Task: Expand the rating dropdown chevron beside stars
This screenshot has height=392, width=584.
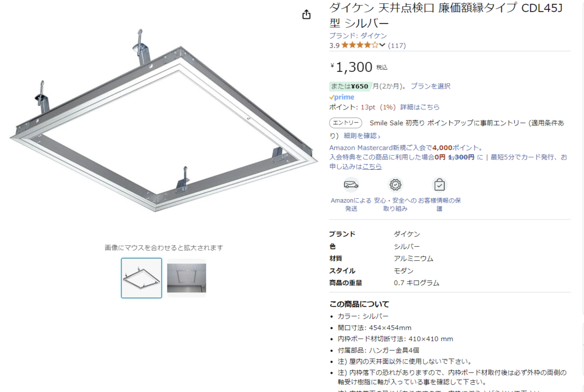Action: click(382, 45)
